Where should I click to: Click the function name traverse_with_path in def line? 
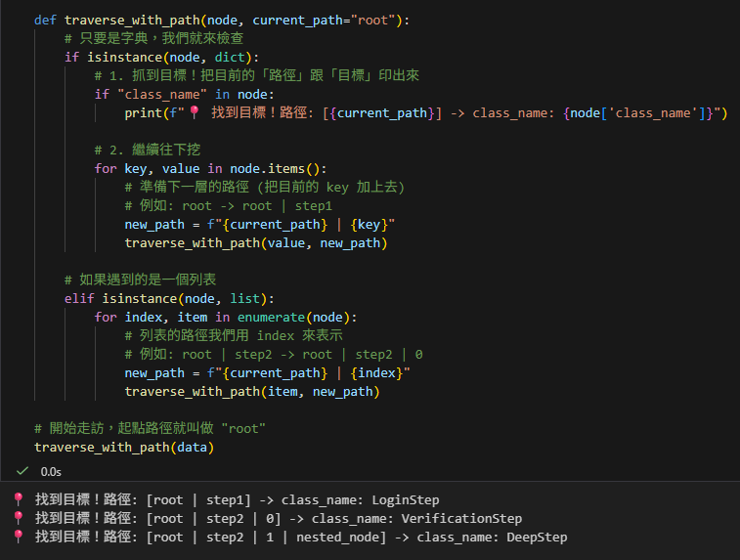(x=132, y=21)
